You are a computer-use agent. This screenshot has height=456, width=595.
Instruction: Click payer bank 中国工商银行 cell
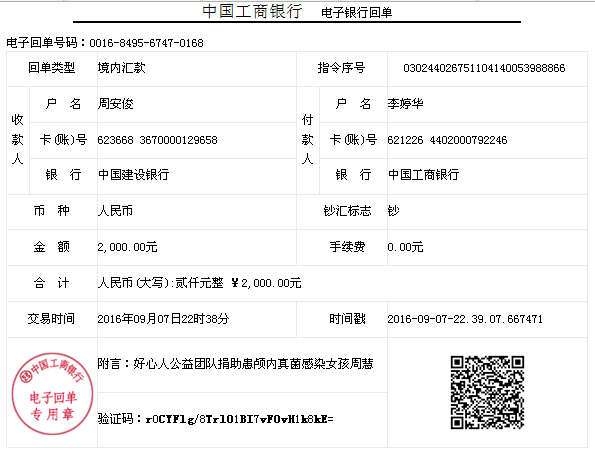tap(423, 175)
